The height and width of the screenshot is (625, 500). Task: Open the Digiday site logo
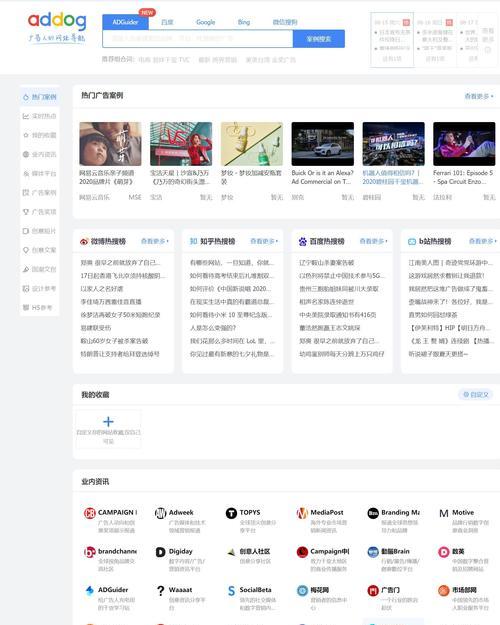click(160, 552)
